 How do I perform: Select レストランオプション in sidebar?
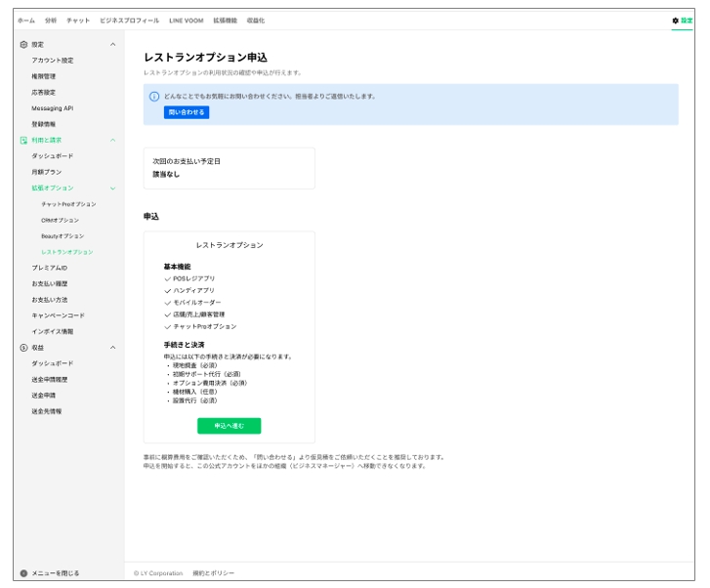click(x=67, y=252)
